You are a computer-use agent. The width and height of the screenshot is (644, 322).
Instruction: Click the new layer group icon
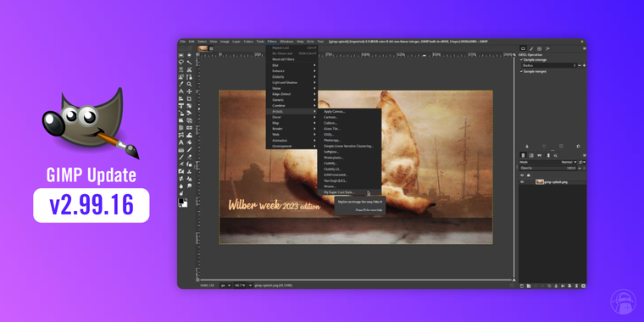[529, 286]
